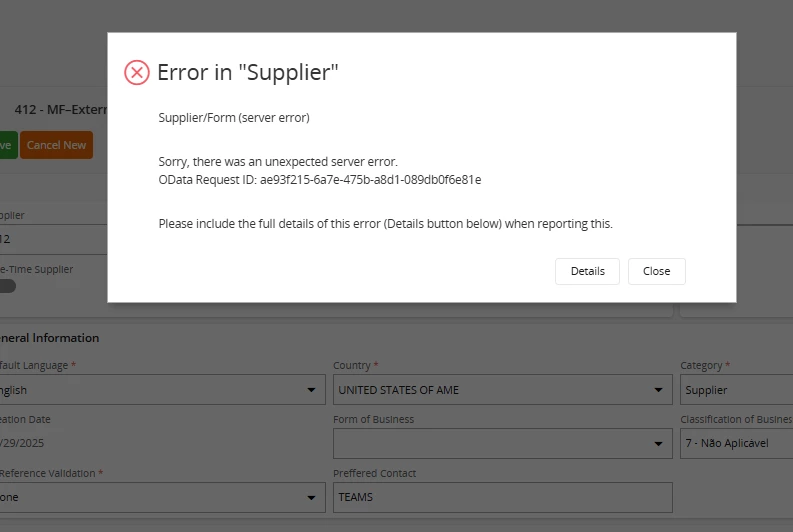This screenshot has width=793, height=532.
Task: Click the green Save button
Action: point(8,145)
